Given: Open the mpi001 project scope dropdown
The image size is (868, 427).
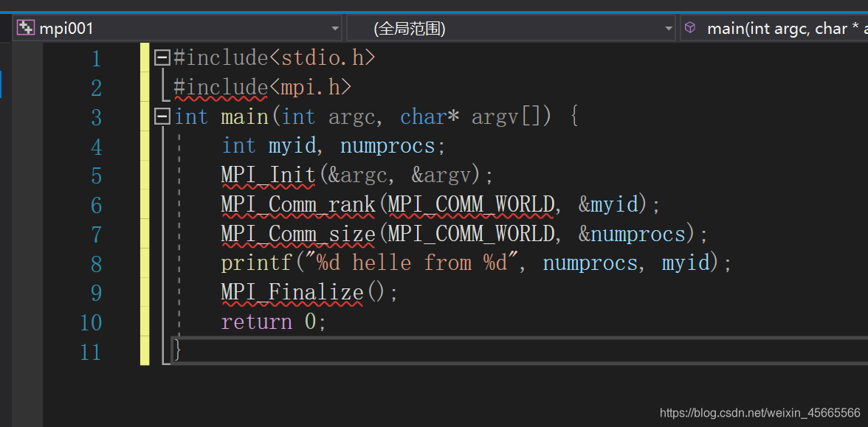Looking at the screenshot, I should 177,28.
